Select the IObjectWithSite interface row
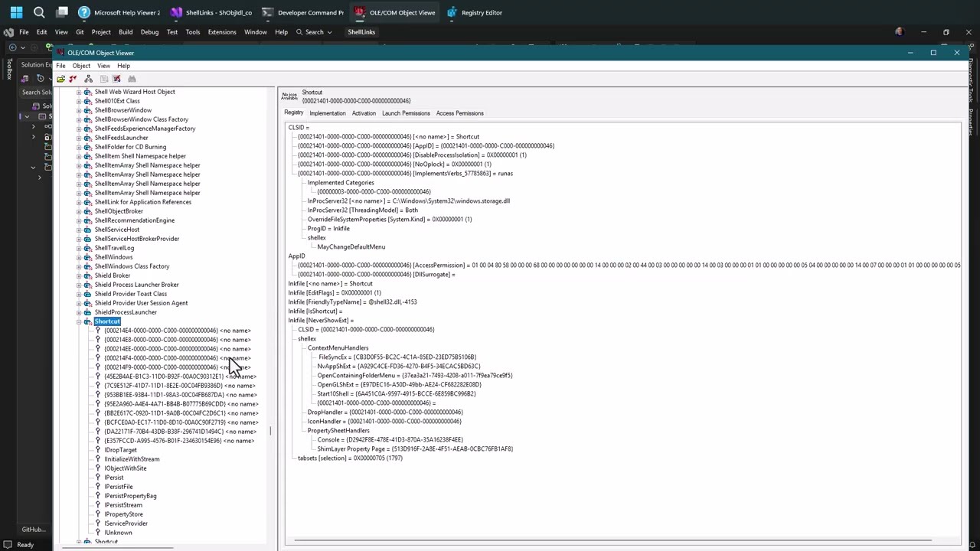 (x=126, y=468)
